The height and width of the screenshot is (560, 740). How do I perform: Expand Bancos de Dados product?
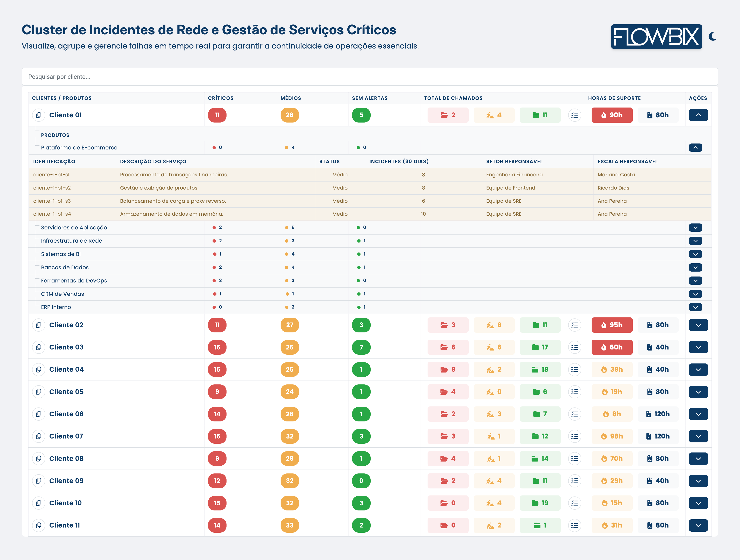point(695,267)
